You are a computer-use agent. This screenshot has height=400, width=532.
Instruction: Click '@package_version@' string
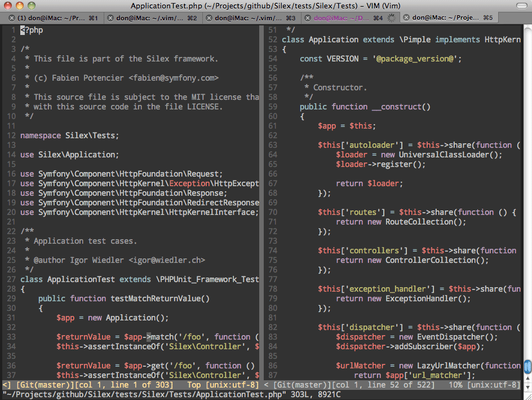pos(414,59)
